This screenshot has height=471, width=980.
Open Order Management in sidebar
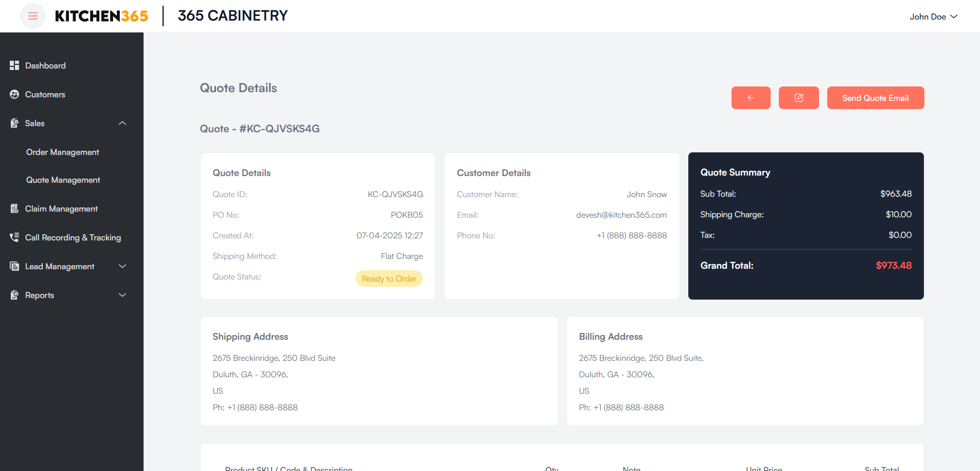tap(63, 152)
